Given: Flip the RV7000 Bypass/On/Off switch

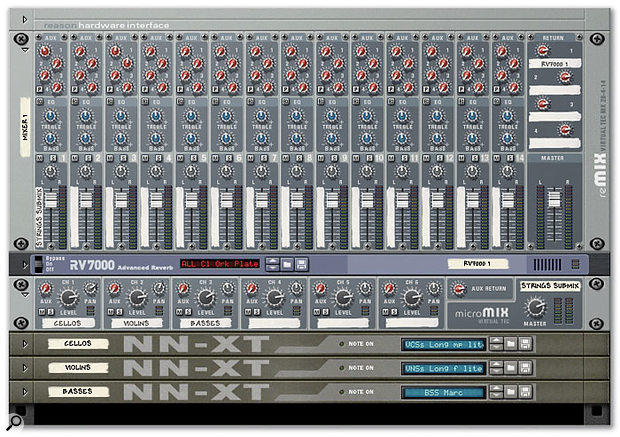Looking at the screenshot, I should tap(38, 264).
